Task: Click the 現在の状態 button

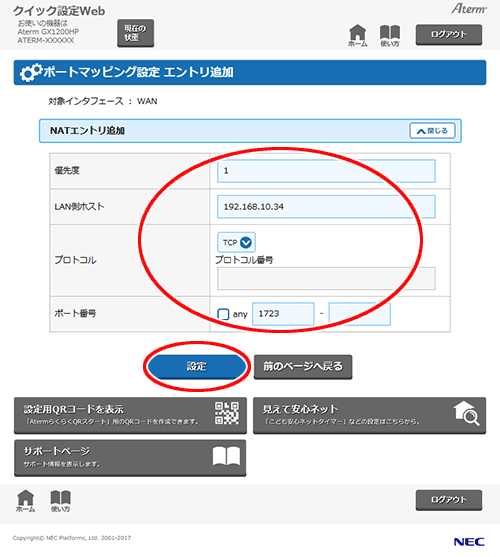Action: coord(136,33)
